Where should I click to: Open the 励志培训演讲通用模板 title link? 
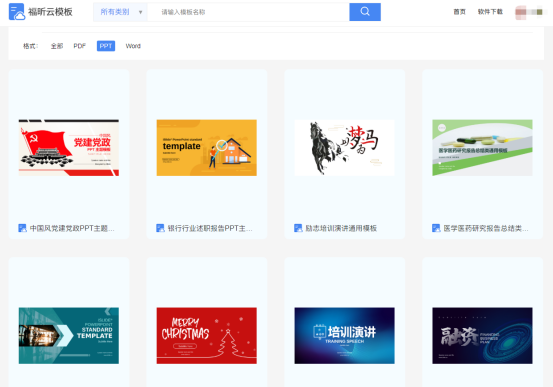pyautogui.click(x=341, y=229)
